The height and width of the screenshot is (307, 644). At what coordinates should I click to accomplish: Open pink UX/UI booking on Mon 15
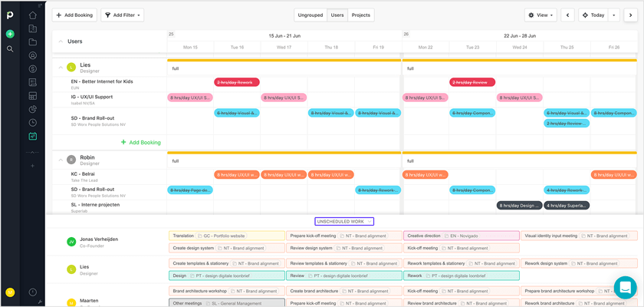(190, 97)
